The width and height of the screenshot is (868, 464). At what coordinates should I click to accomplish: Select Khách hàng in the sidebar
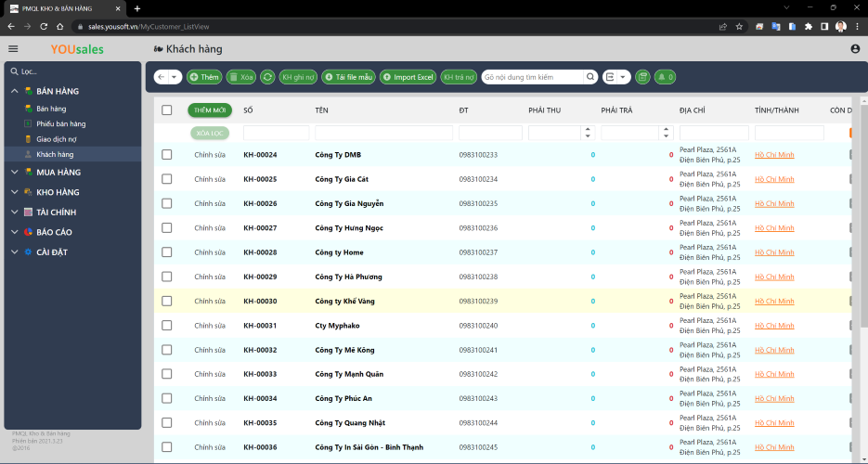pyautogui.click(x=72, y=154)
